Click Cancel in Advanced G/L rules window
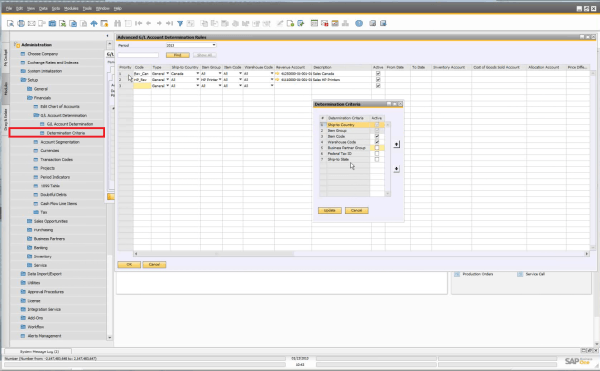This screenshot has height=371, width=600. (x=154, y=265)
